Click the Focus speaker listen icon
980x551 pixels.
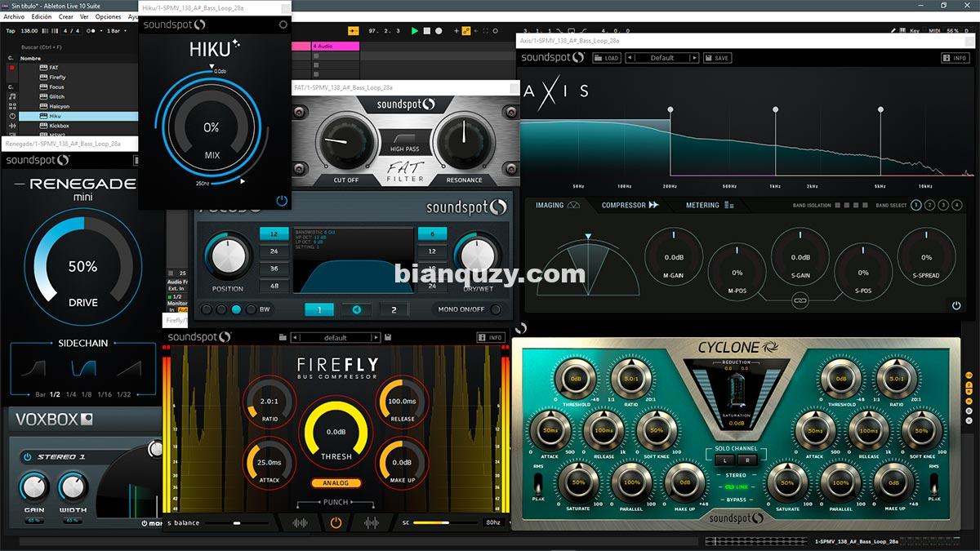click(357, 310)
